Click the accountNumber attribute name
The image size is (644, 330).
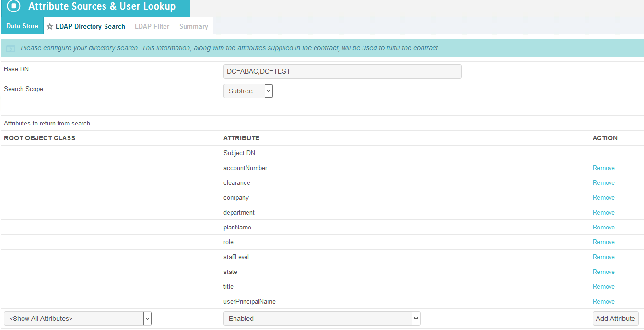click(x=246, y=168)
